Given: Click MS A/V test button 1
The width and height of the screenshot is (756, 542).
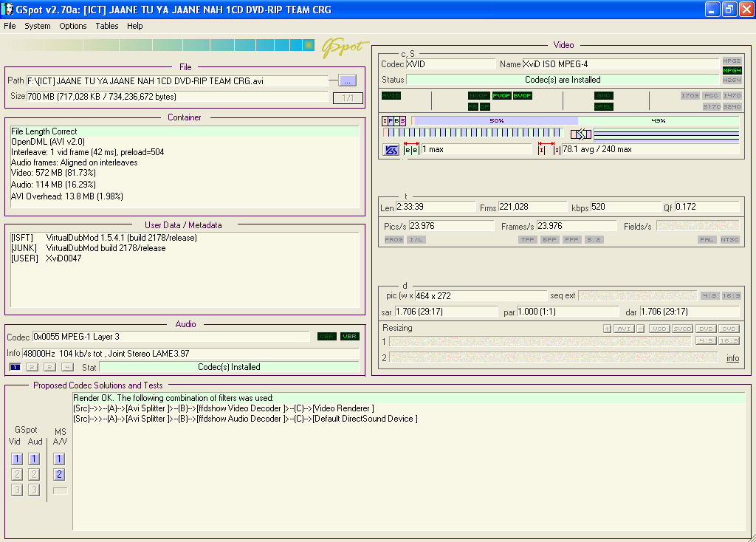Looking at the screenshot, I should (59, 459).
